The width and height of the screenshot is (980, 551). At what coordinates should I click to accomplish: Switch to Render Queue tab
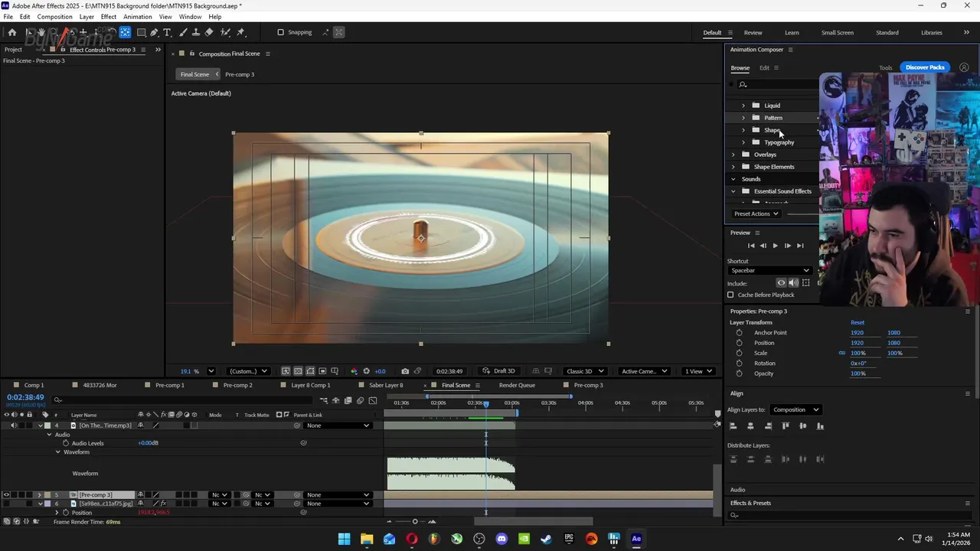pos(517,385)
